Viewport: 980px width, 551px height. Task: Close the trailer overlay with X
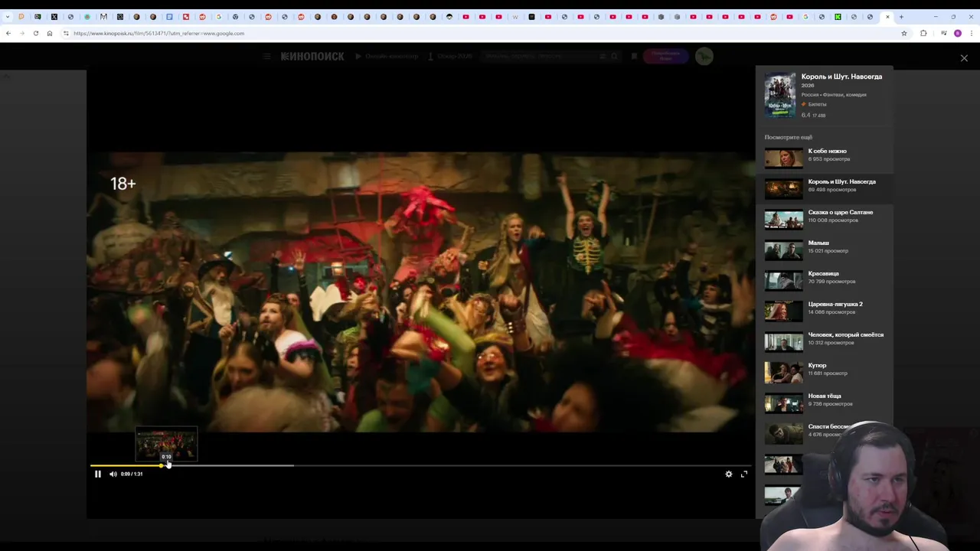coord(964,58)
